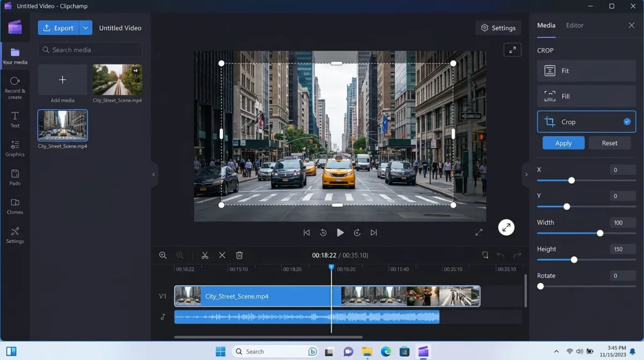The image size is (644, 360).
Task: Click the audio waveform track
Action: (307, 317)
